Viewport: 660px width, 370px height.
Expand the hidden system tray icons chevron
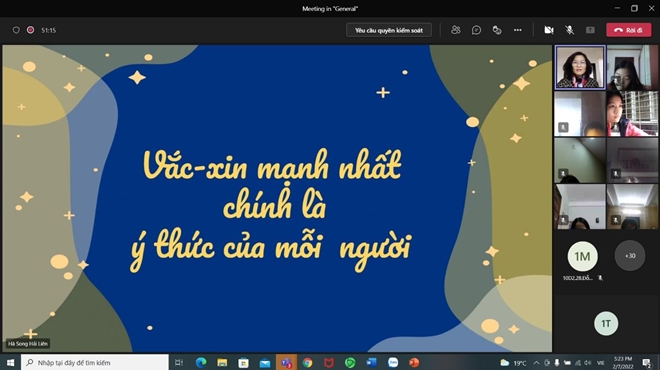[536, 363]
